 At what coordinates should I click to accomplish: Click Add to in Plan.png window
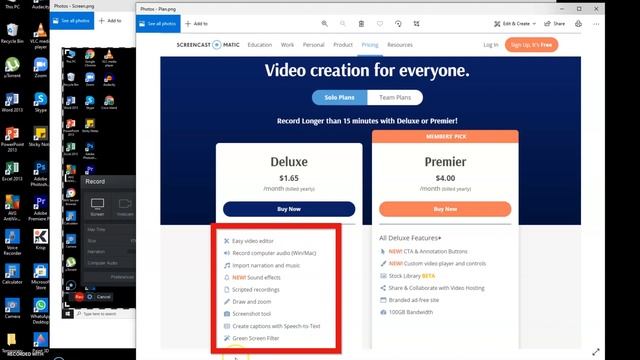196,24
